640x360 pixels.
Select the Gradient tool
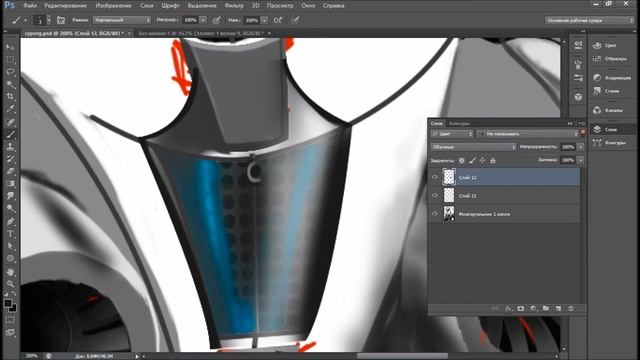(x=10, y=184)
